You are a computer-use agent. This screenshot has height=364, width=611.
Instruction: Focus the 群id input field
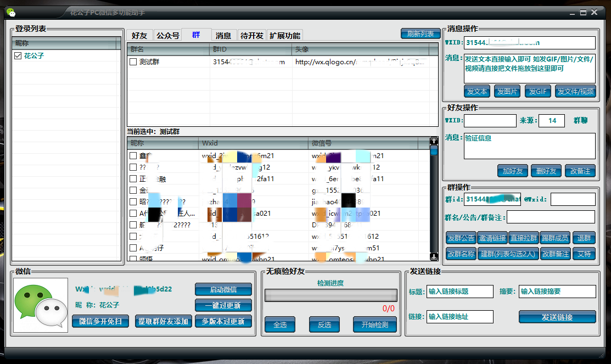pos(493,199)
